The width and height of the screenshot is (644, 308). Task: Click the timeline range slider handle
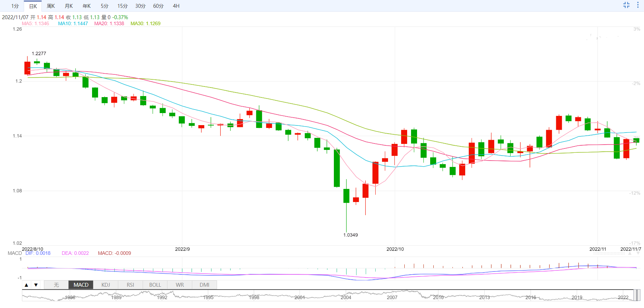tap(637, 295)
